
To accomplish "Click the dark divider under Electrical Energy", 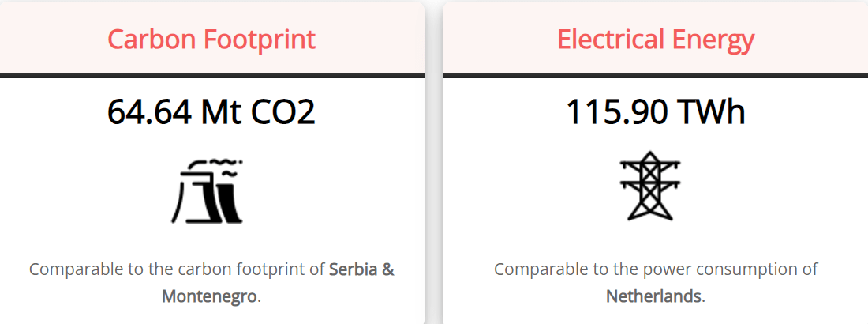I will [x=655, y=76].
